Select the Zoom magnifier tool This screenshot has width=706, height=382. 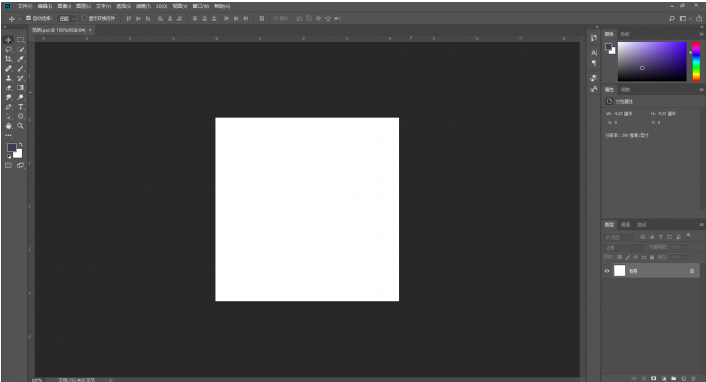[21, 126]
